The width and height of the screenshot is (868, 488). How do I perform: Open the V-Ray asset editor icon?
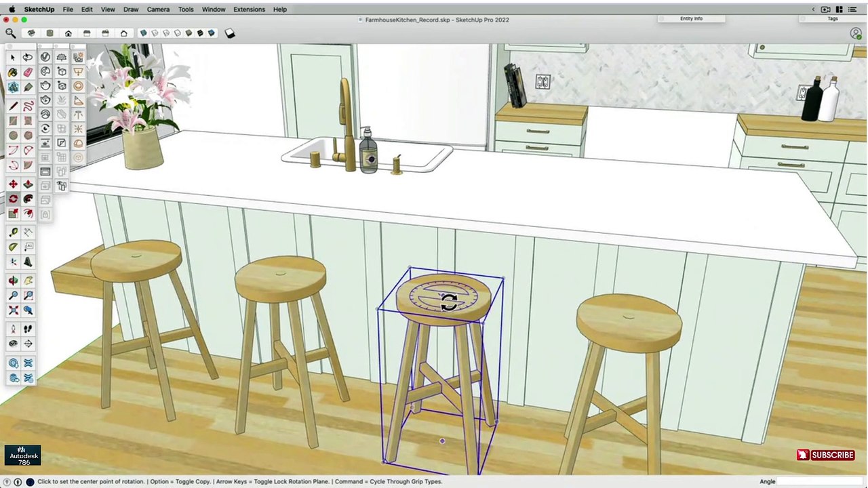click(45, 58)
